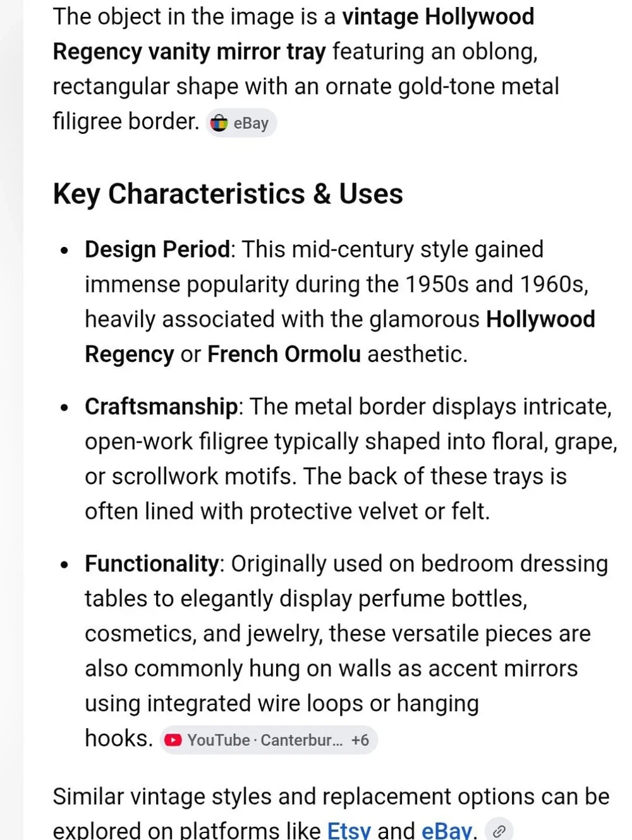Click the bold Craftsmanship label
This screenshot has width=632, height=840.
tap(161, 406)
